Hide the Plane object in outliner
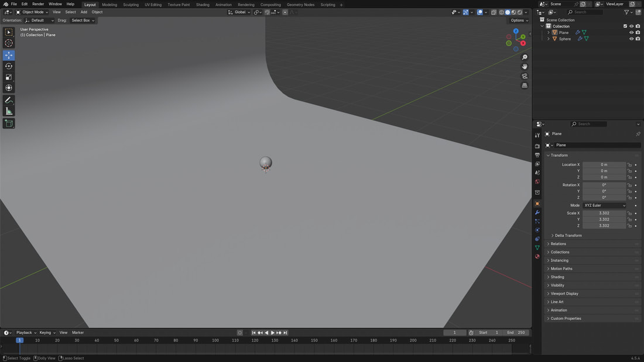This screenshot has height=362, width=644. pyautogui.click(x=631, y=33)
